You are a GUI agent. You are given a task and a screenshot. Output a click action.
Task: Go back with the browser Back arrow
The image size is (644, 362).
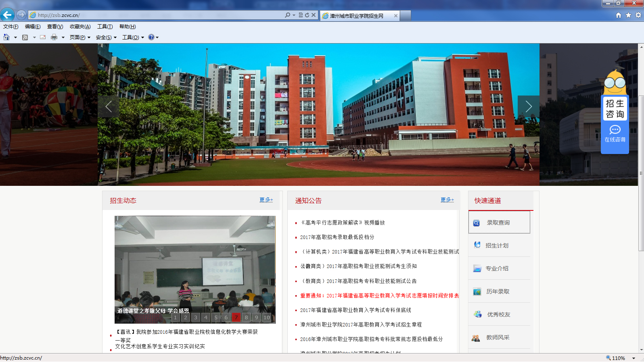pos(7,15)
